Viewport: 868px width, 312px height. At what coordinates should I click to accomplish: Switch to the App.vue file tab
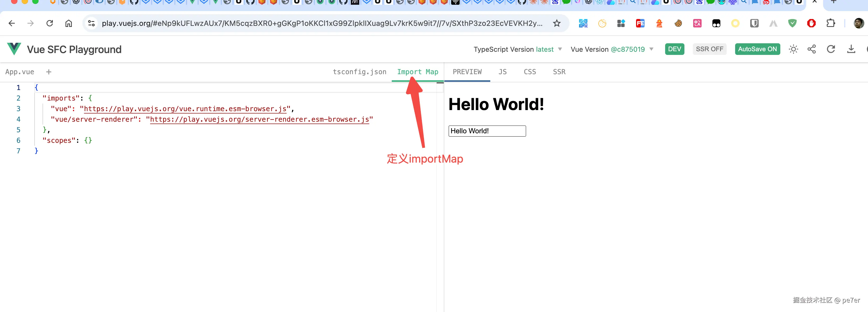20,72
